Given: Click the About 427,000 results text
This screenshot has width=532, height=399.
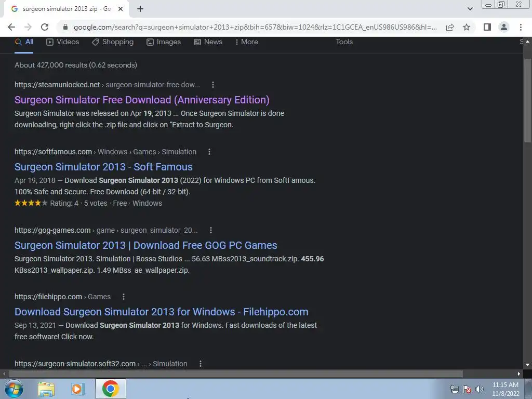Looking at the screenshot, I should 76,65.
